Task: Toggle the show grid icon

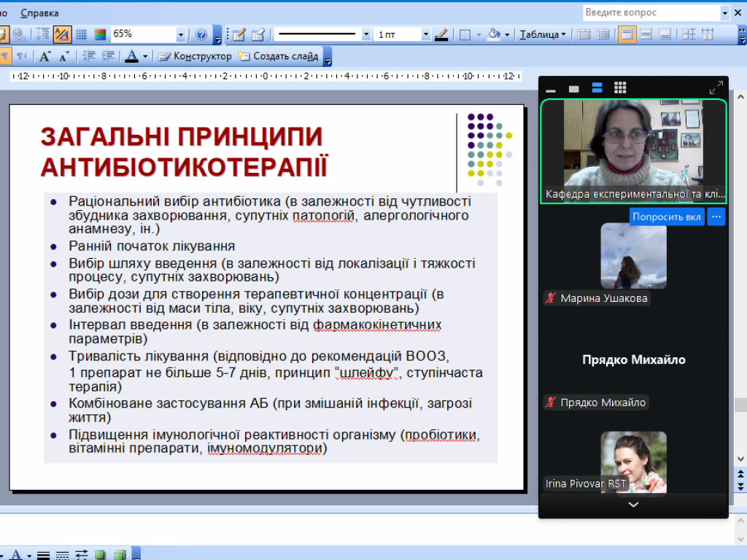Action: coord(82,34)
